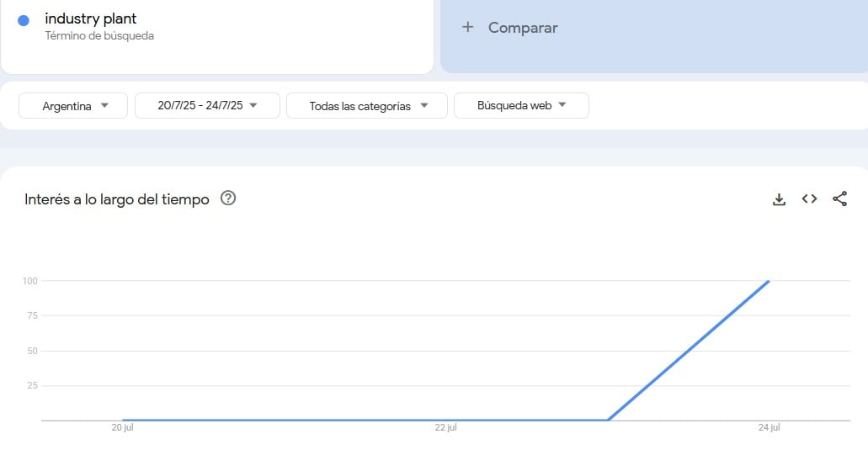Screen dimensions: 868x455
Task: Click the 50 y-axis label
Action: [x=33, y=351]
